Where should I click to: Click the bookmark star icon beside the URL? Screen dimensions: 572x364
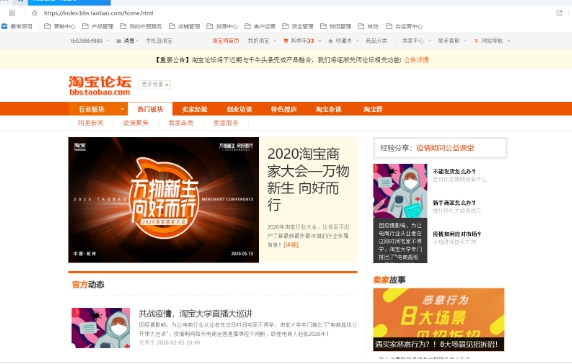tap(34, 13)
